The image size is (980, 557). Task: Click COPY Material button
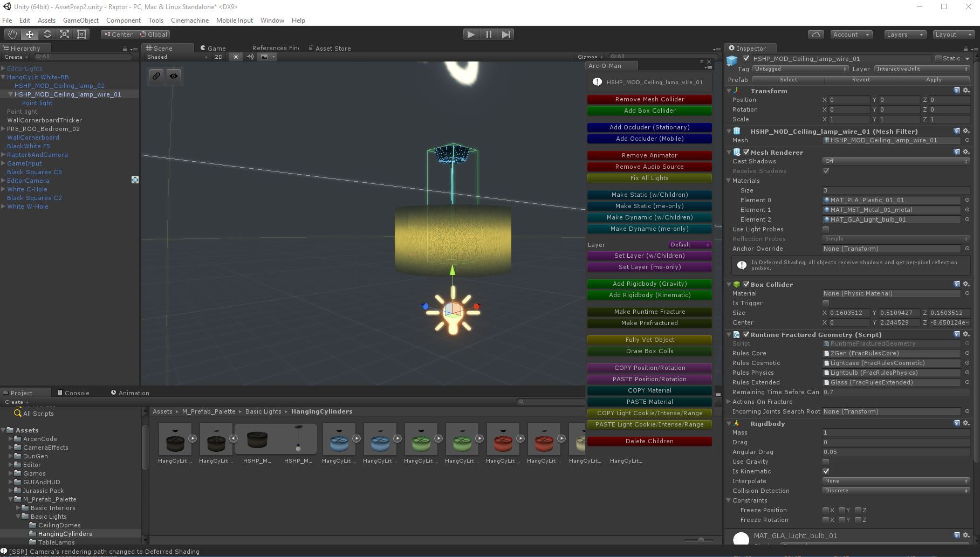(649, 390)
